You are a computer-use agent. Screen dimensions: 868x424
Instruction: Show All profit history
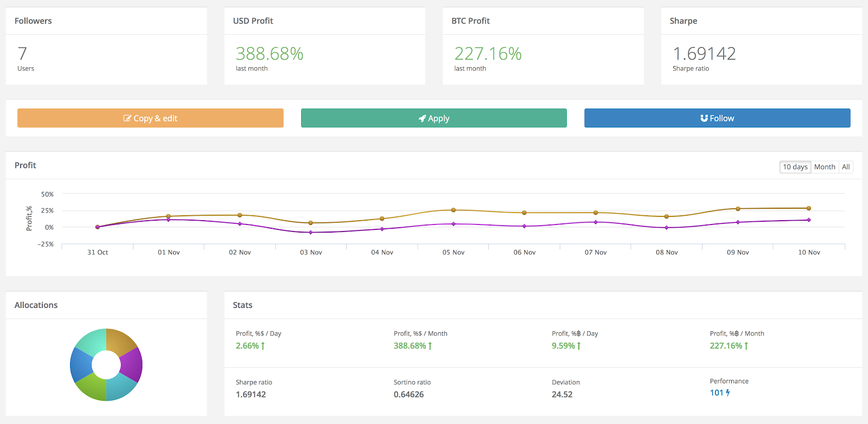point(846,167)
